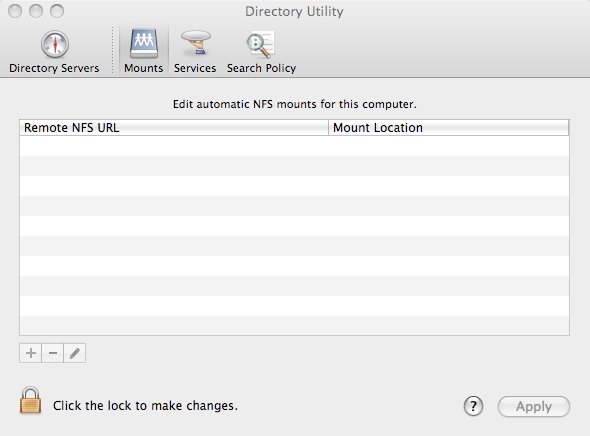
Task: Open the Directory Servers pane
Action: (54, 52)
